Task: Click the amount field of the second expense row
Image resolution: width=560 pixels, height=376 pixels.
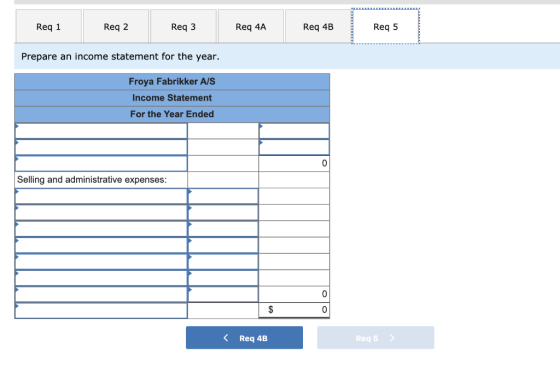Action: tap(223, 213)
